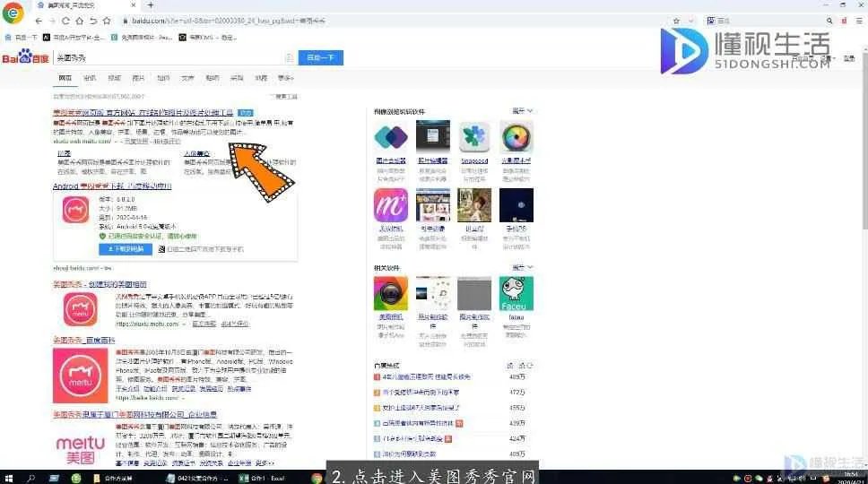
Task: Open the first result 美图秀秀网页版 官方网站
Action: pyautogui.click(x=143, y=112)
